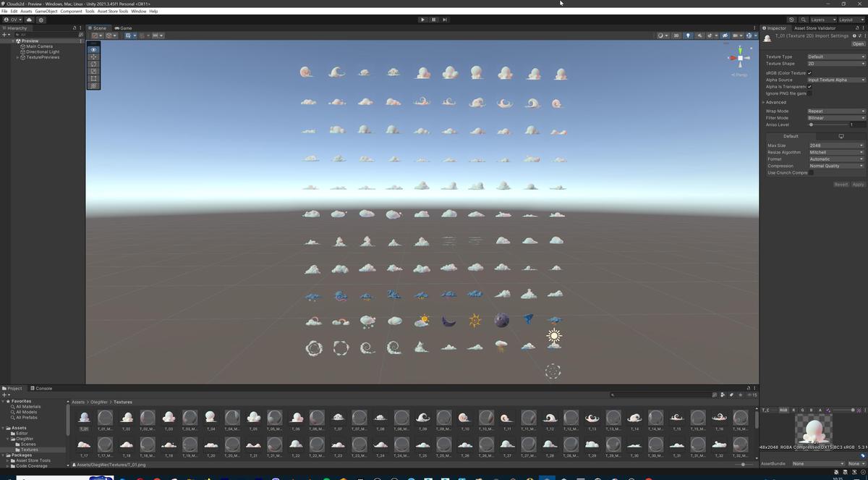
Task: Open the Window menu
Action: pos(138,11)
